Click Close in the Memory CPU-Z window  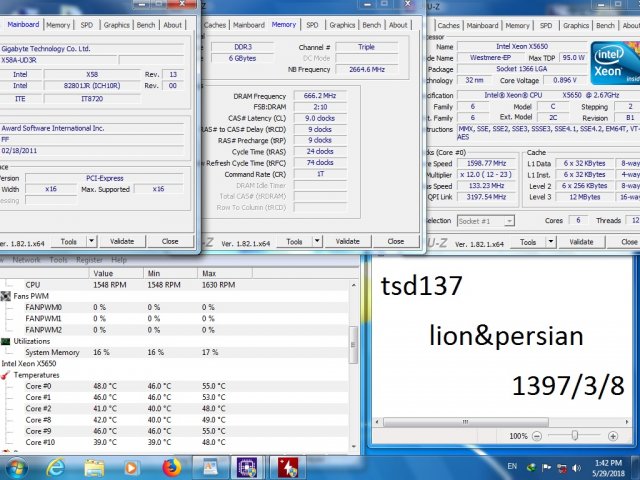[396, 241]
